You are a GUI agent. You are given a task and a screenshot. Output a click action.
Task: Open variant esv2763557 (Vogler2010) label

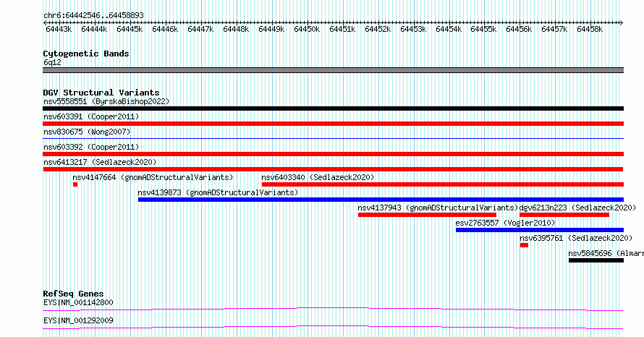coord(505,223)
